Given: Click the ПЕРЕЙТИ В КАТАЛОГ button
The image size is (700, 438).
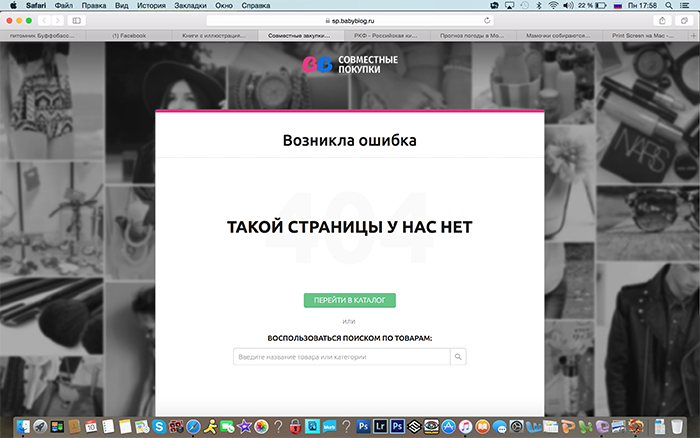Looking at the screenshot, I should (350, 300).
